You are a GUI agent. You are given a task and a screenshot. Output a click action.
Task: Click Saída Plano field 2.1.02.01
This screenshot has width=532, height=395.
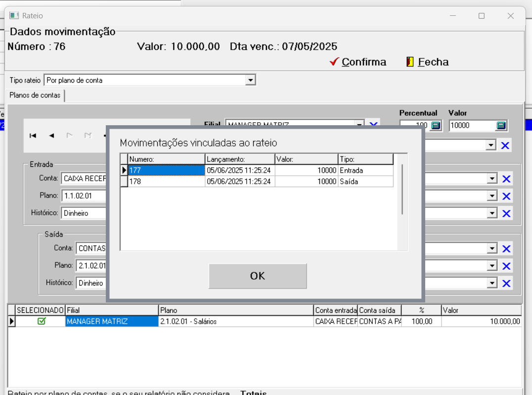[x=91, y=266]
